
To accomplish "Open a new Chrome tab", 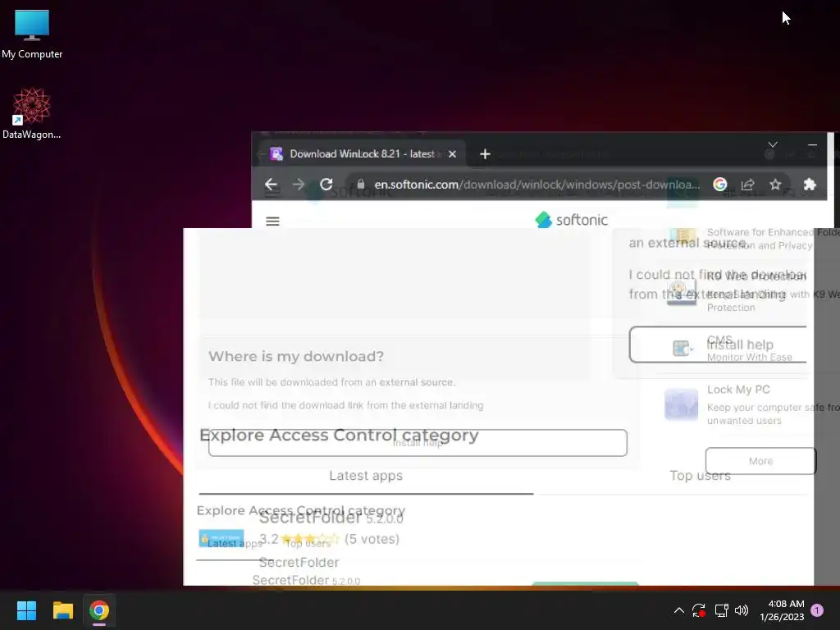I will 485,154.
